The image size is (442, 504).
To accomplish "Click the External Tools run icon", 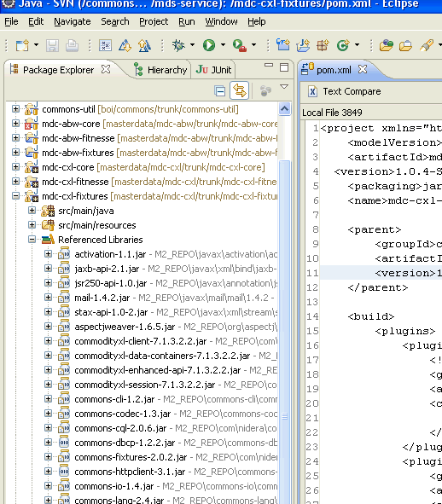I will tap(240, 45).
